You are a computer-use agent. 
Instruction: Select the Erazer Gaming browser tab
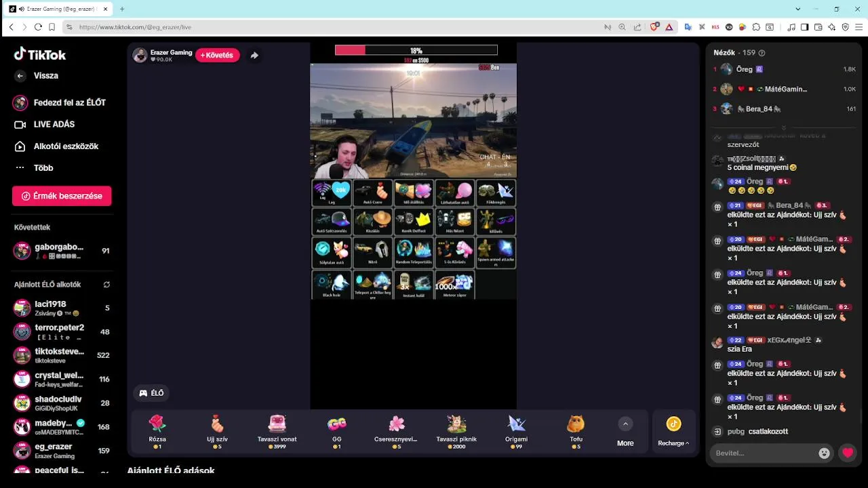(x=60, y=9)
